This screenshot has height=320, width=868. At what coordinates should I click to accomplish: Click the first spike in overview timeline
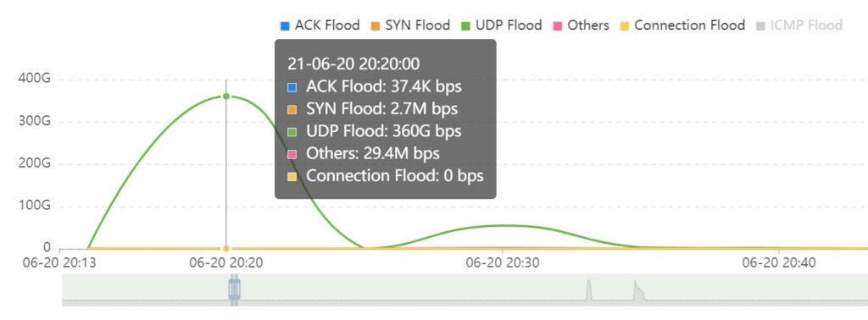pos(588,290)
